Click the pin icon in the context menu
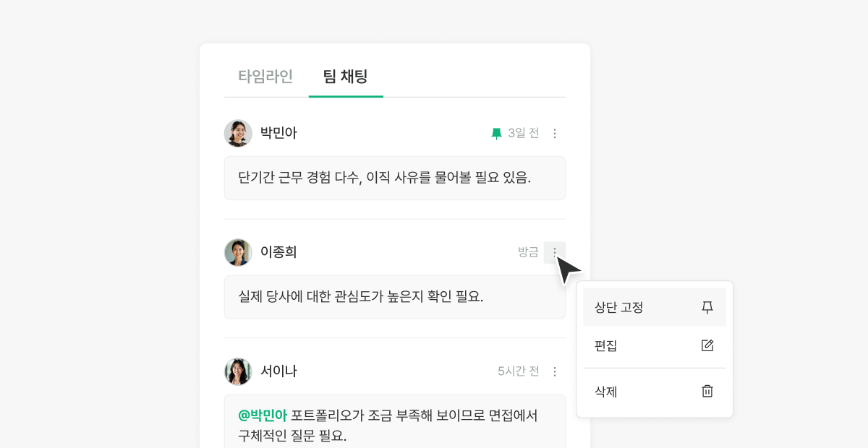 707,307
